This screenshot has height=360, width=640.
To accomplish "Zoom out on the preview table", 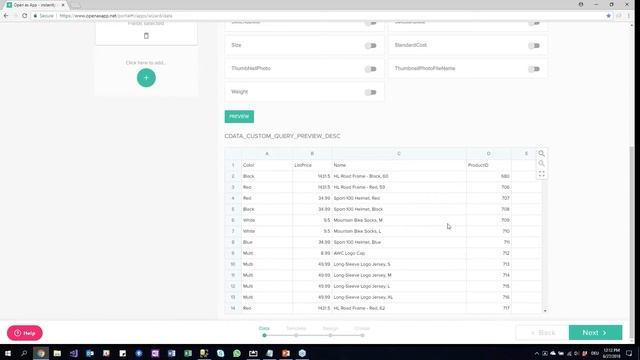I will [x=541, y=164].
